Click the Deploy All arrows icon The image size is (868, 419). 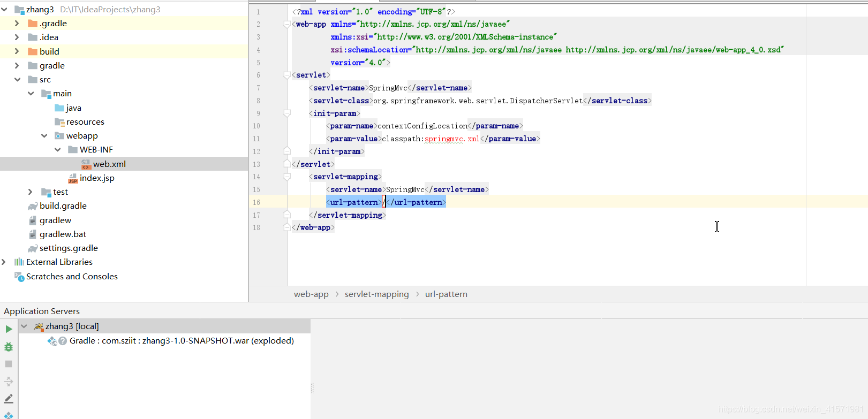point(9,382)
